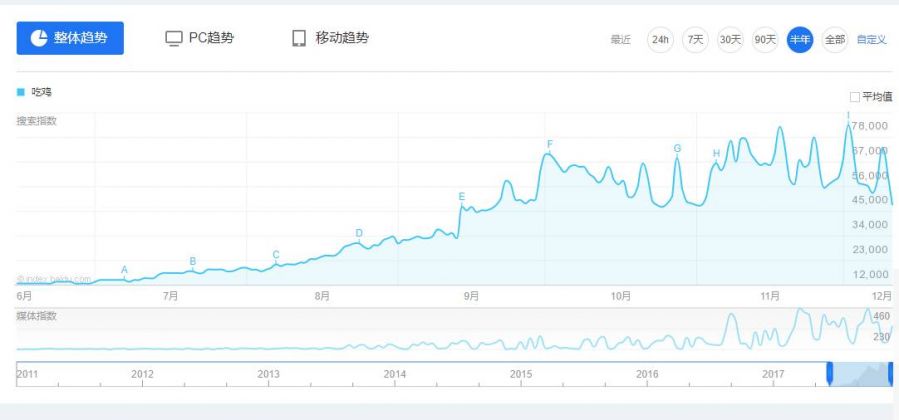Click marker D on the trend line
Viewport: 899px width, 420px height.
[x=359, y=233]
